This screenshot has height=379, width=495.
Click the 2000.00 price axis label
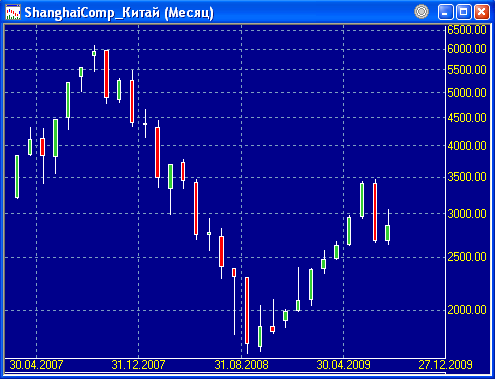467,310
